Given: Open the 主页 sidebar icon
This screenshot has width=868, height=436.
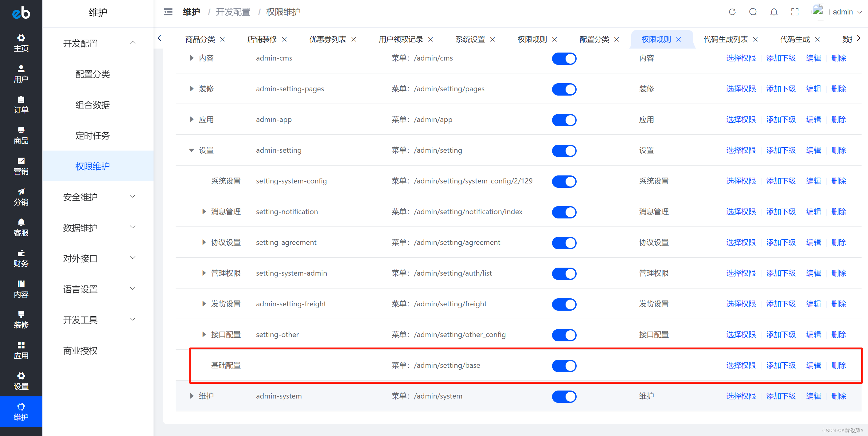Looking at the screenshot, I should tap(21, 42).
